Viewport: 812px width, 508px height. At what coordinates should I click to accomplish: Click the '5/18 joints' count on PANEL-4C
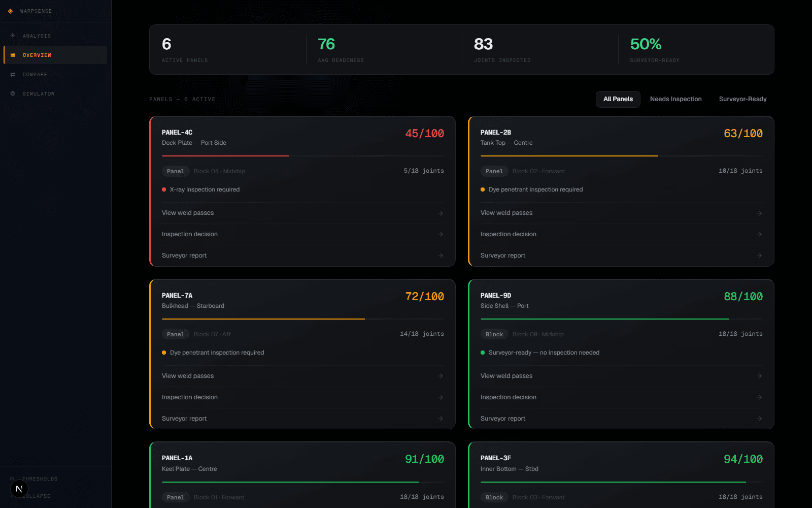pos(424,171)
